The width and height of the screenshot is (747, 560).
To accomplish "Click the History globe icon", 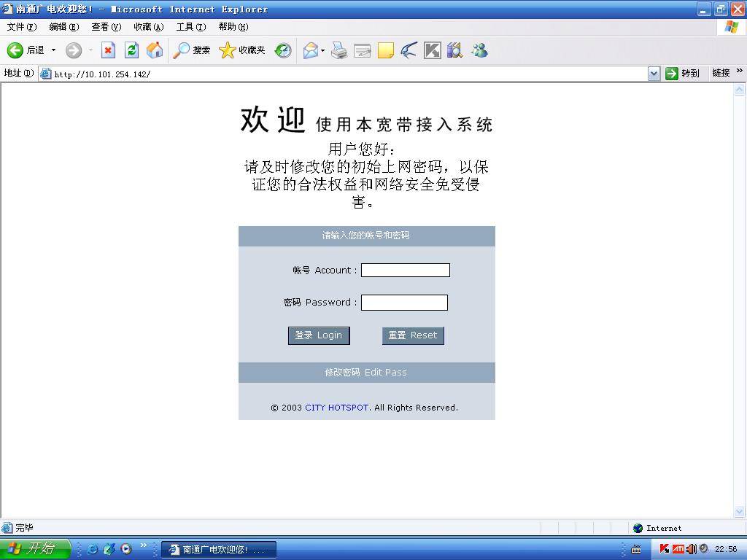I will (284, 50).
